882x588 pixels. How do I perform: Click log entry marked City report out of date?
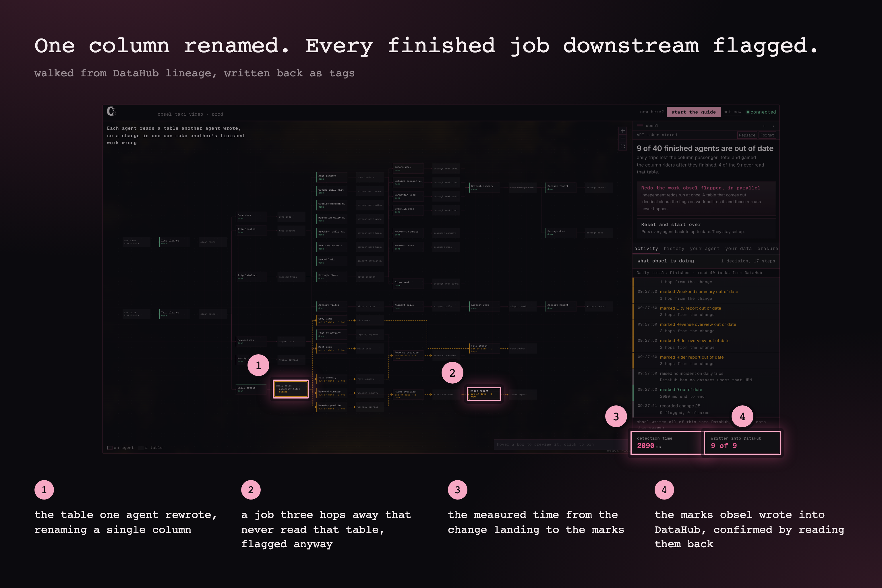click(x=706, y=311)
